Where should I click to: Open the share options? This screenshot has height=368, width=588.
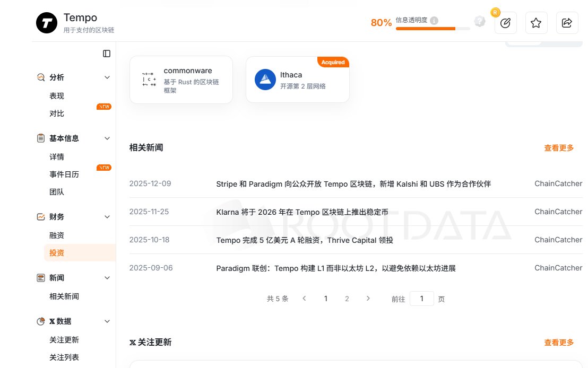(567, 23)
